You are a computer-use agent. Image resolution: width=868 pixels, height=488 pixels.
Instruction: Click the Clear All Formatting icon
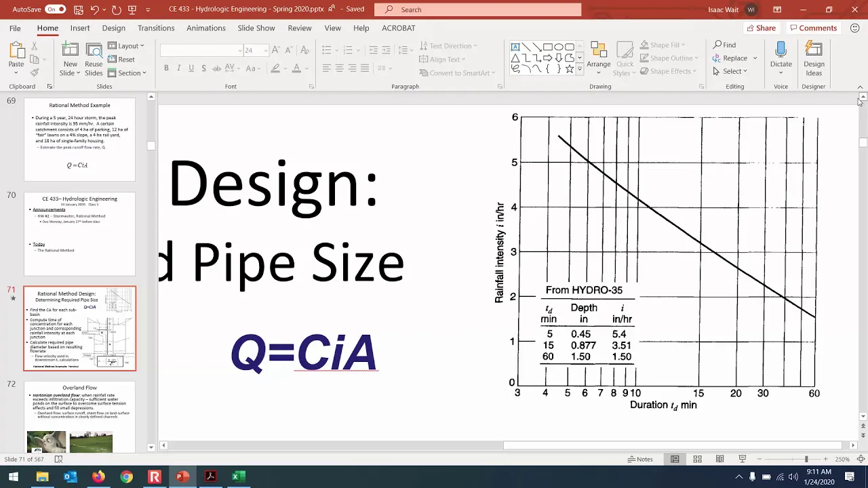304,50
